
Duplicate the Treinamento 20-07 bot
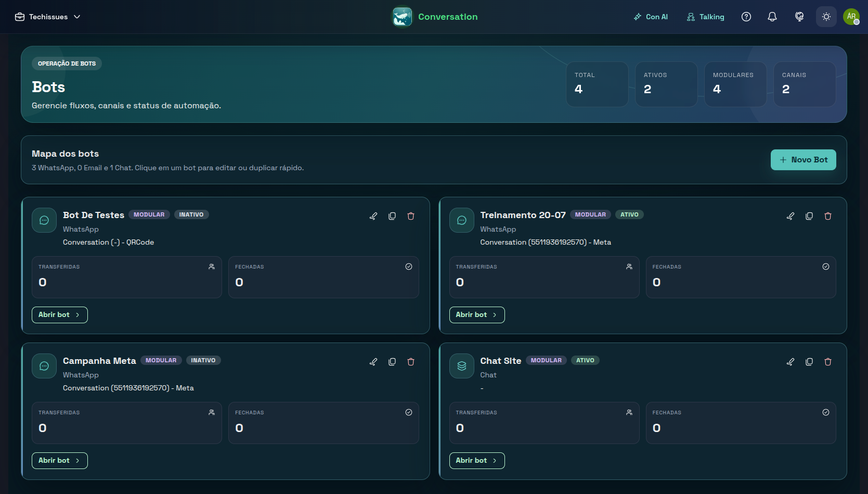pos(809,216)
